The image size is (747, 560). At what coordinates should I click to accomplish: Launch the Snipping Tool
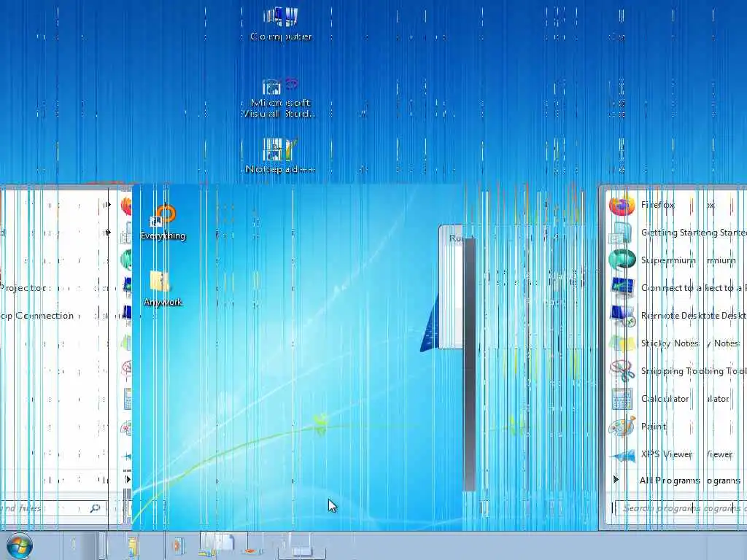[676, 371]
